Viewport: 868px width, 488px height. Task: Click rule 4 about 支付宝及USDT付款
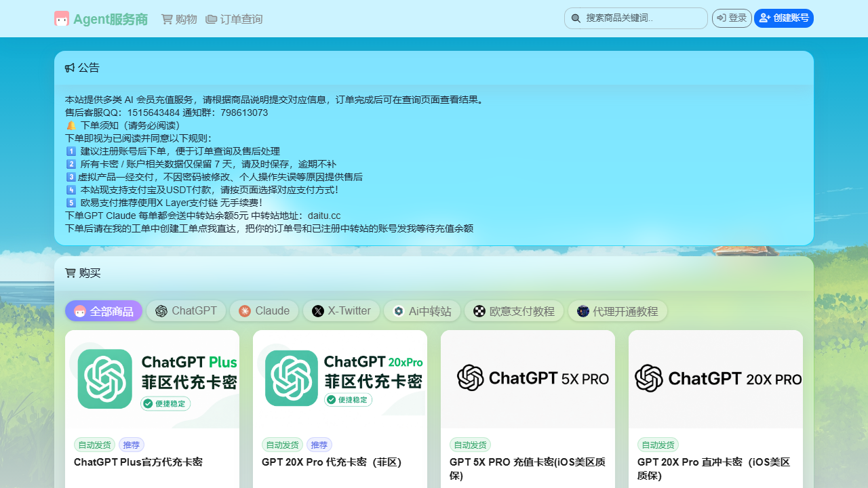point(201,190)
